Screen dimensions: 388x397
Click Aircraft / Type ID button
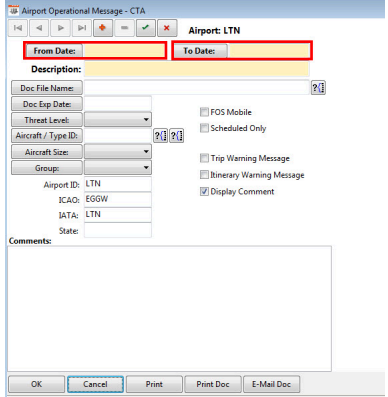click(x=47, y=136)
